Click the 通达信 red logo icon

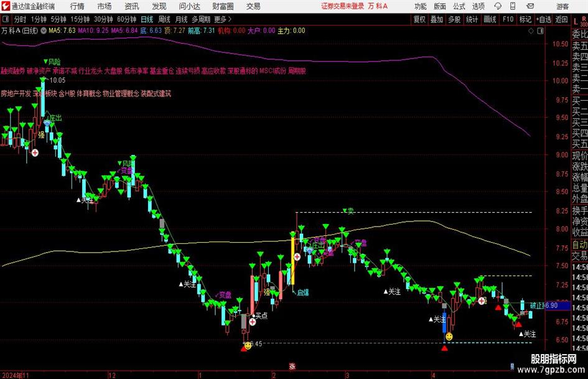(x=5, y=6)
